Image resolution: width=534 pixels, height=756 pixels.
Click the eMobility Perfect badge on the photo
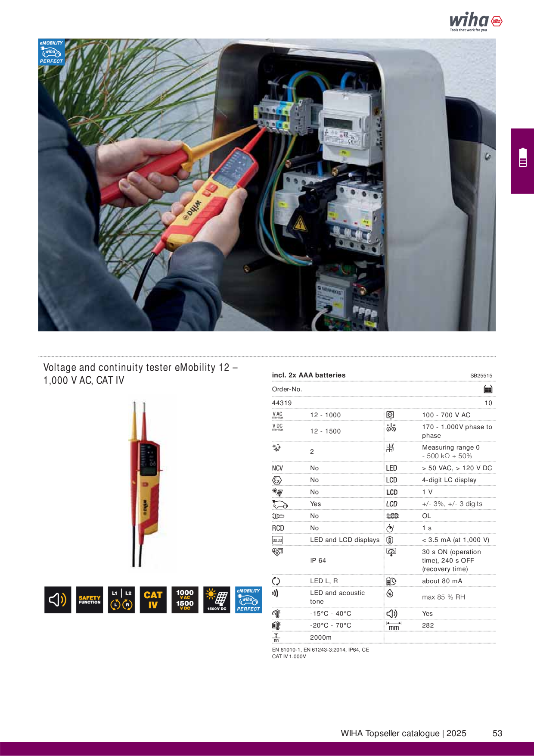[x=51, y=52]
